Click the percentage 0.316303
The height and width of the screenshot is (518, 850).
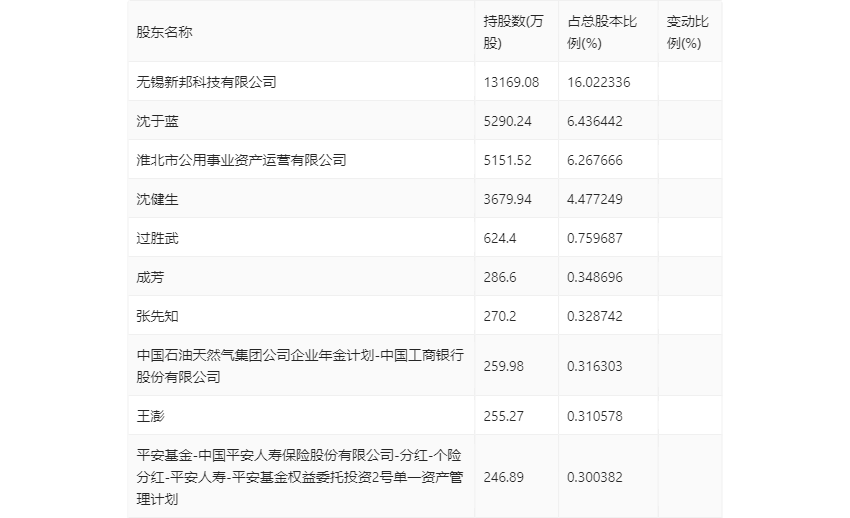[595, 366]
